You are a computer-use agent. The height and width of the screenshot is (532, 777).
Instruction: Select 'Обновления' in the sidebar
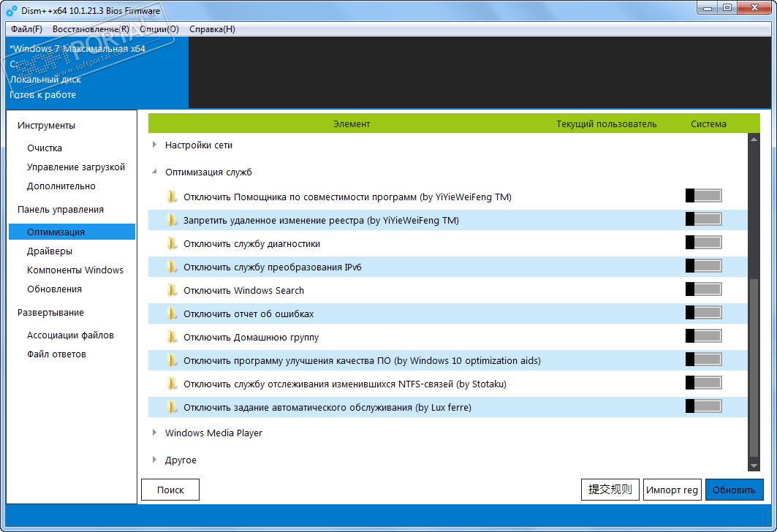[x=55, y=289]
